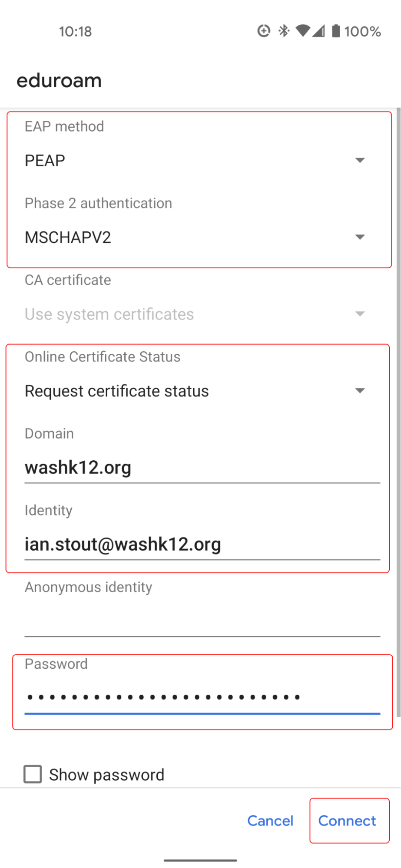Expand the Phase 2 authentication MSCHAPV2 dropdown
Viewport: 401px width, 868px height.
pyautogui.click(x=196, y=238)
